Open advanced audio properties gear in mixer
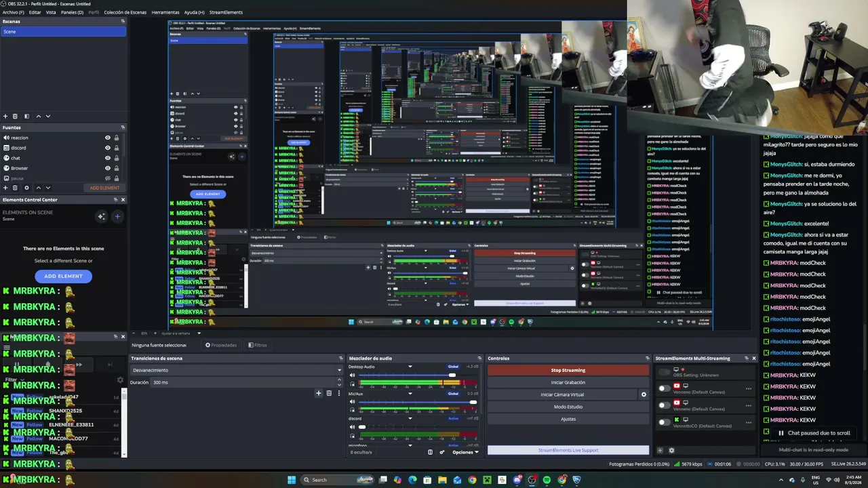The image size is (868, 488). tap(442, 452)
